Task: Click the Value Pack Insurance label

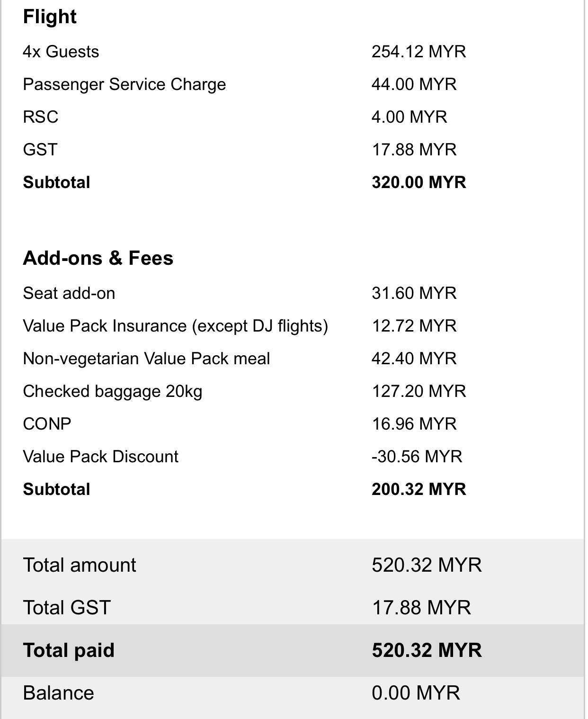Action: pyautogui.click(x=175, y=326)
